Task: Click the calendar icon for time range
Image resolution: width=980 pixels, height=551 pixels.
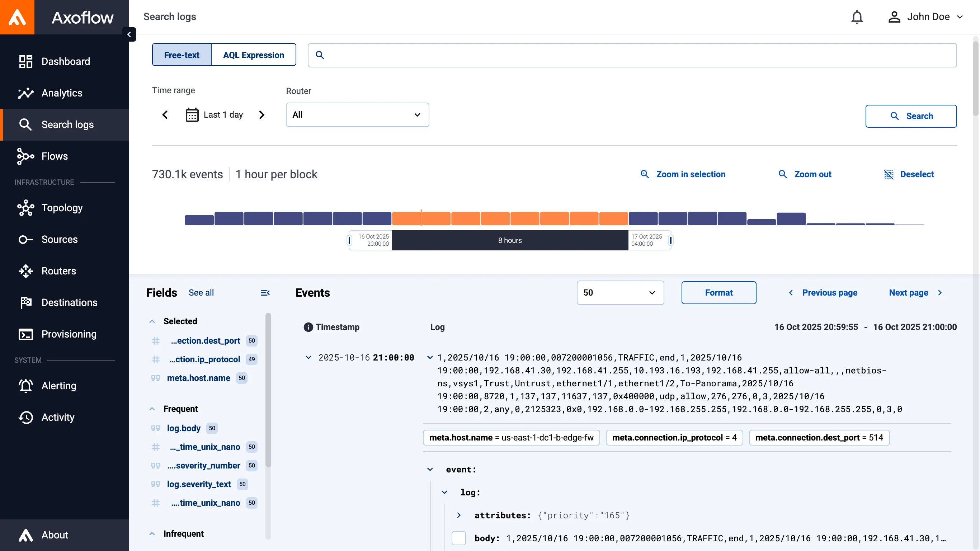Action: (192, 114)
